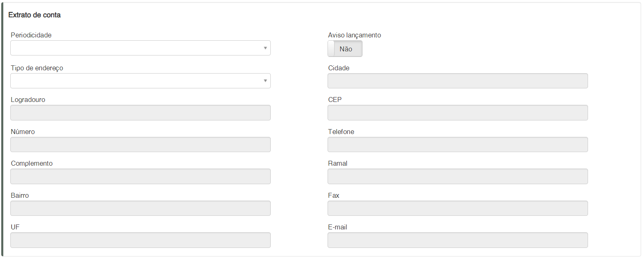This screenshot has height=259, width=644.
Task: Click the Extrato de conta heading
Action: point(35,15)
